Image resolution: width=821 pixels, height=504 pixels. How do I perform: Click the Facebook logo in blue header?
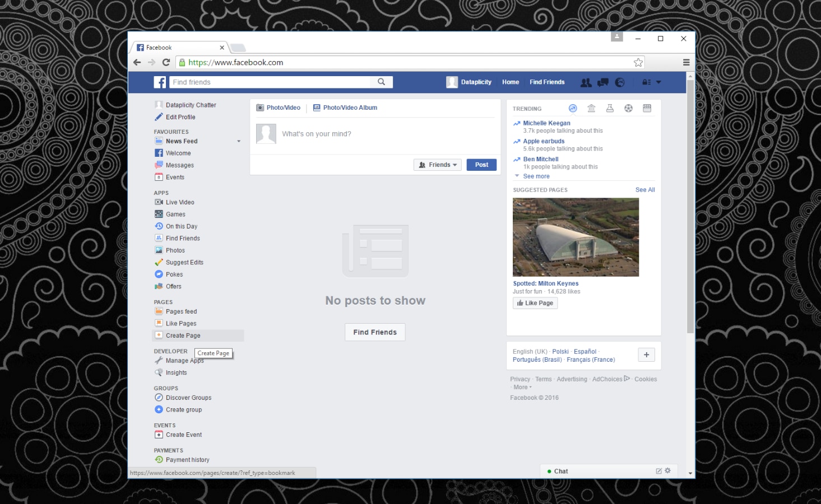point(160,82)
